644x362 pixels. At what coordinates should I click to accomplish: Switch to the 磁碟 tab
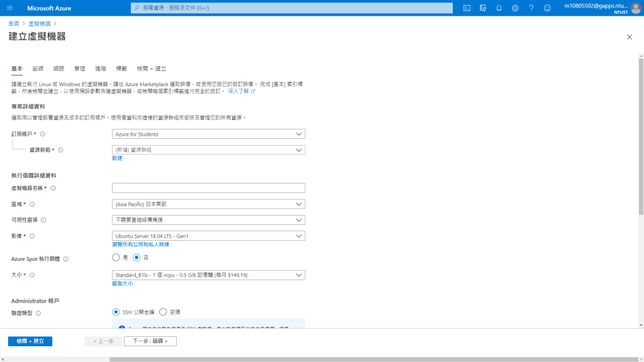tap(38, 69)
